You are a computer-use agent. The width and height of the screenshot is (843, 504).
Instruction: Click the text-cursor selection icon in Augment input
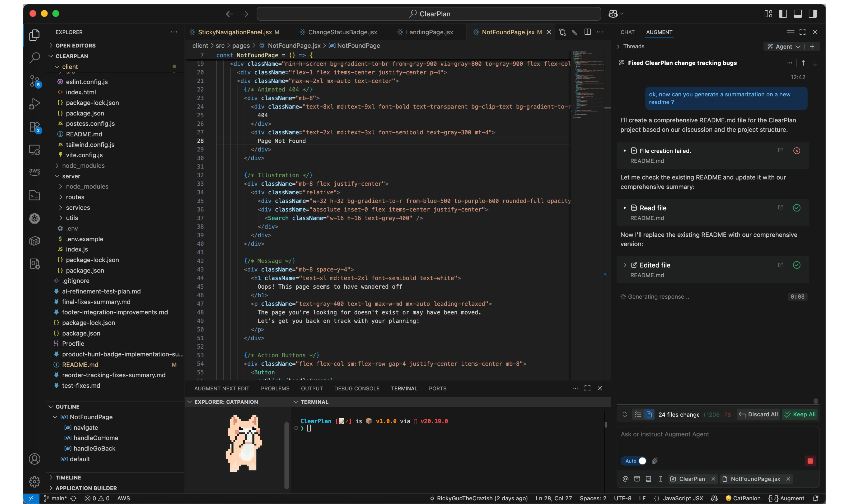pyautogui.click(x=661, y=479)
